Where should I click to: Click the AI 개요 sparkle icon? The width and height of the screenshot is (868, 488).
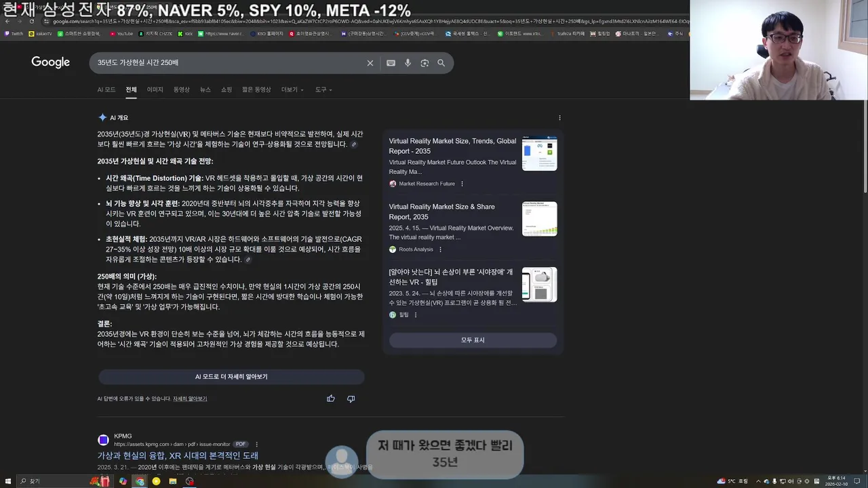click(102, 117)
